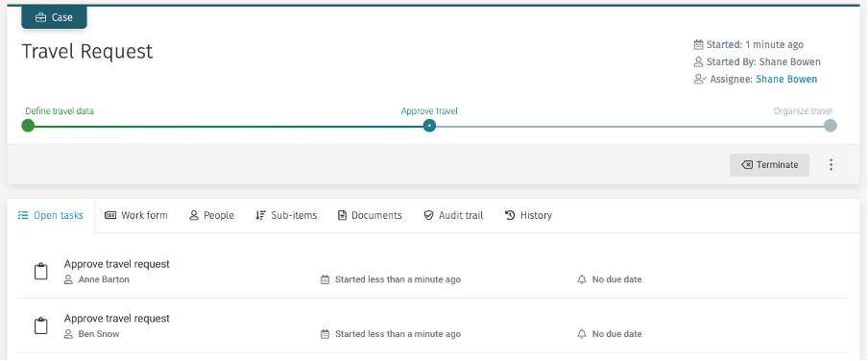Viewport: 868px width, 361px height.
Task: Click the Organize travel stage label
Action: [x=803, y=110]
